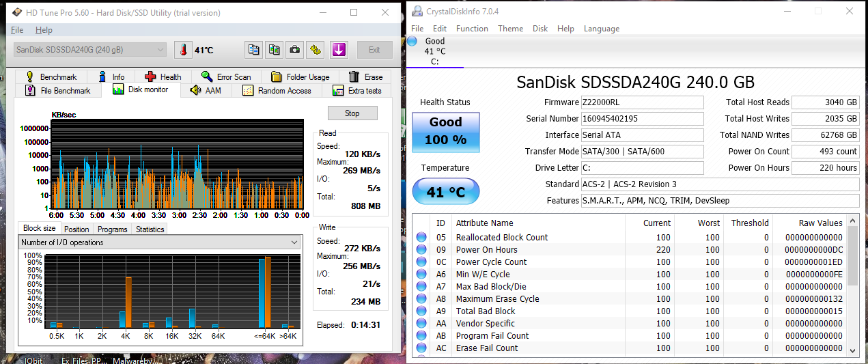Click the scroll-down arrow of the attribute list
Viewport: 868px width, 364px height.
pyautogui.click(x=853, y=350)
